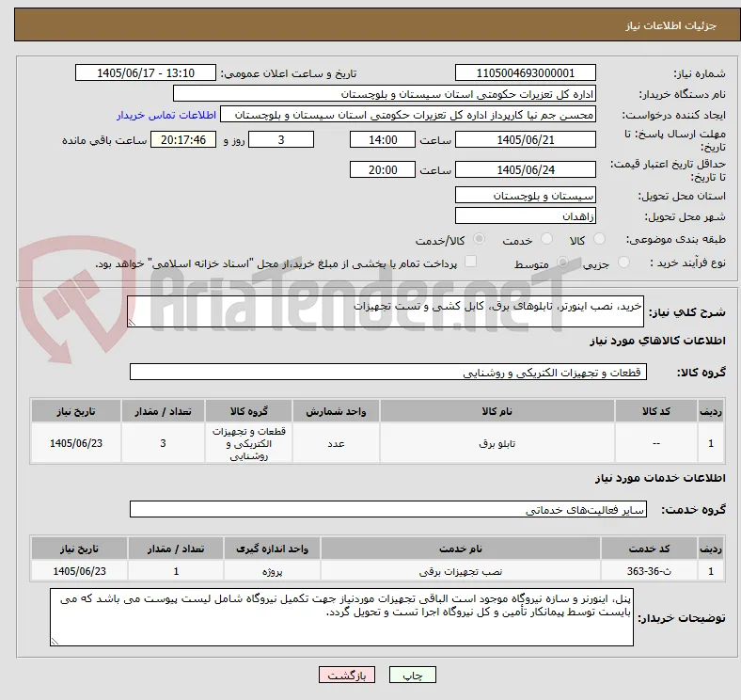Screen dimensions: 741x700
Task: Select the جزیی purchase type radio
Action: tap(623, 262)
